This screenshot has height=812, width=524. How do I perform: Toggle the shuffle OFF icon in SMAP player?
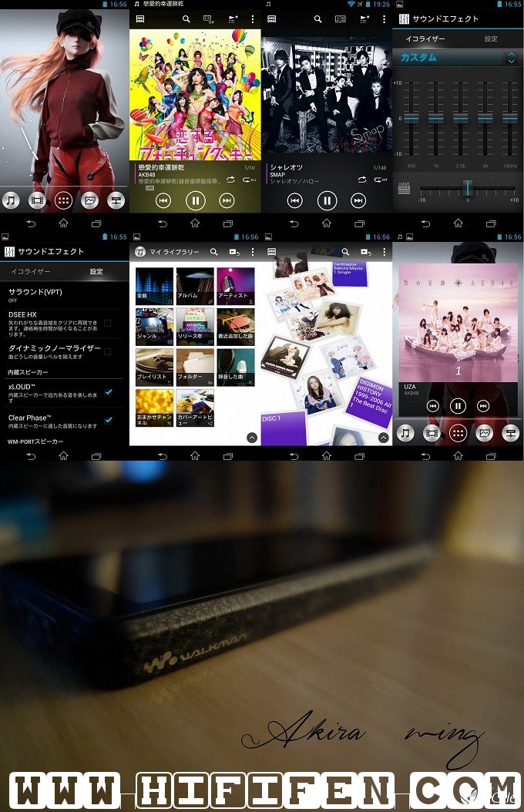[x=381, y=180]
